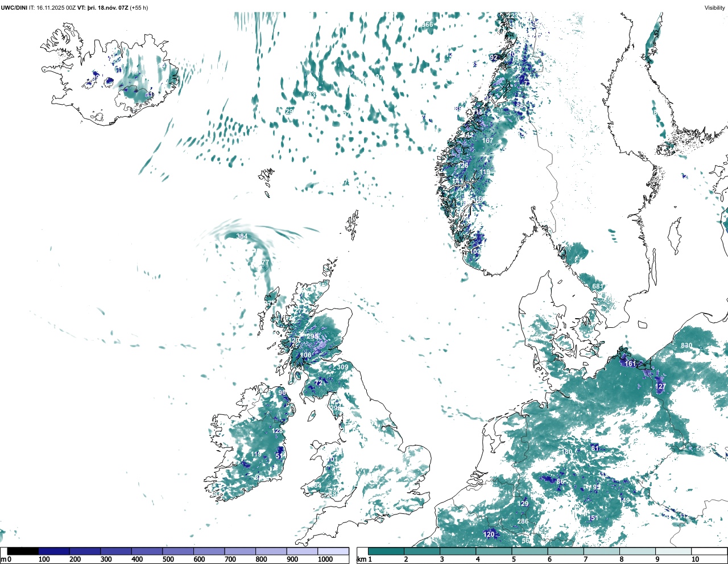Click the 300–400 m legend swatch
728x564 pixels.
116,551
